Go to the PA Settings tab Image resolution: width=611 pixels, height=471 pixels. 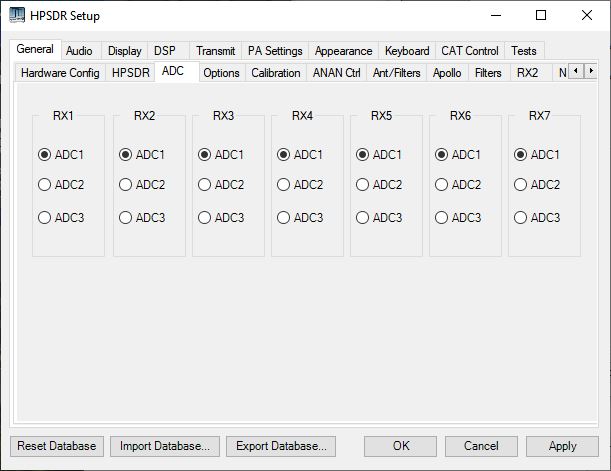click(275, 51)
